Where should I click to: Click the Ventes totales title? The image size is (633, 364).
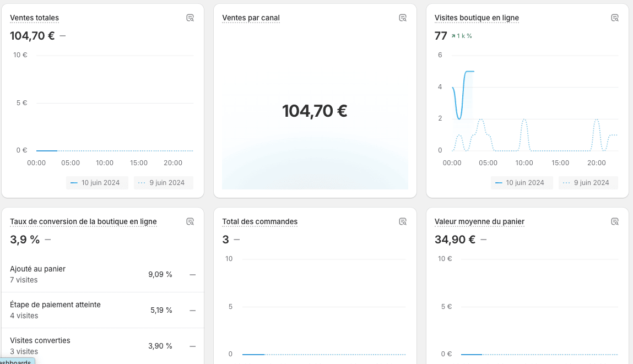click(34, 18)
